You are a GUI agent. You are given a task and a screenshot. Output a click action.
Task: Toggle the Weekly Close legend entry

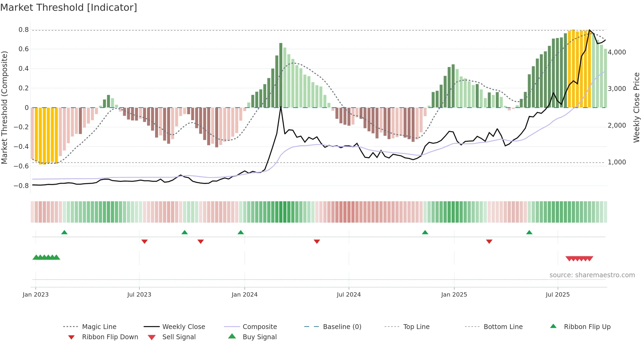[174, 327]
